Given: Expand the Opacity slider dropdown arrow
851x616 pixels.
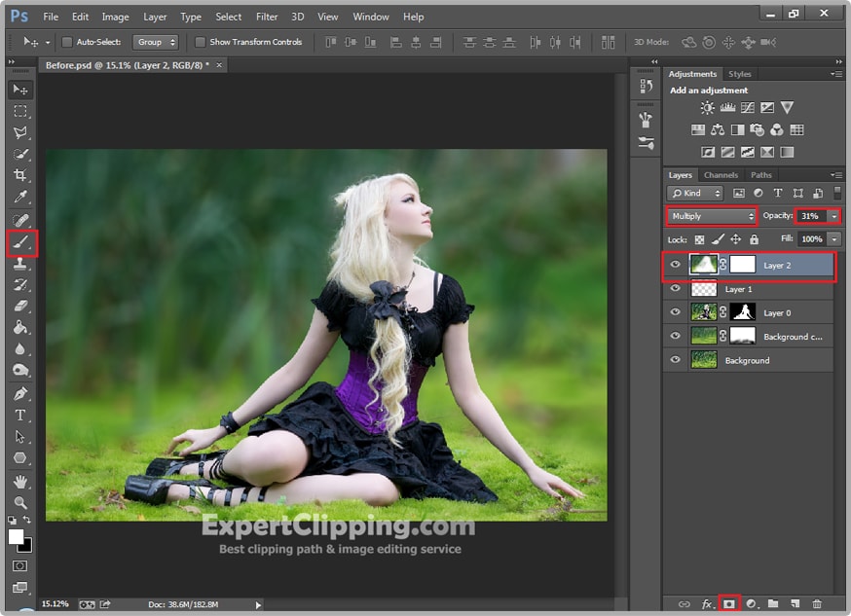Looking at the screenshot, I should 833,216.
